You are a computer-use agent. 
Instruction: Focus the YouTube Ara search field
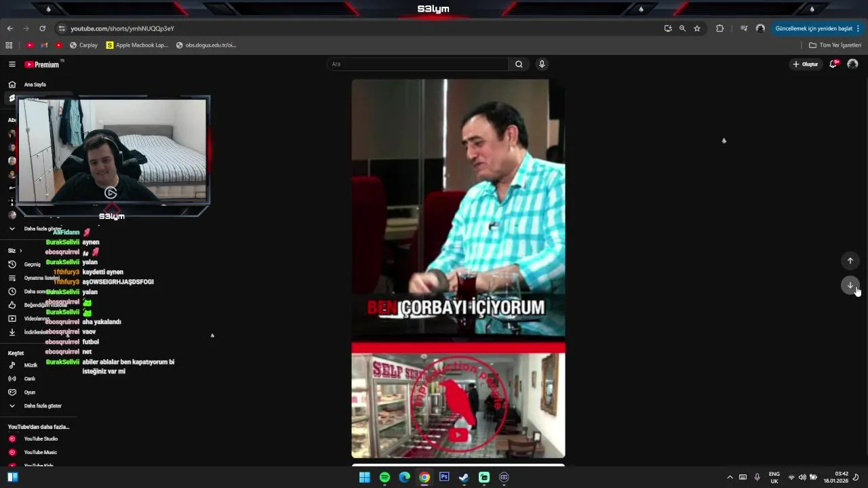[x=417, y=64]
